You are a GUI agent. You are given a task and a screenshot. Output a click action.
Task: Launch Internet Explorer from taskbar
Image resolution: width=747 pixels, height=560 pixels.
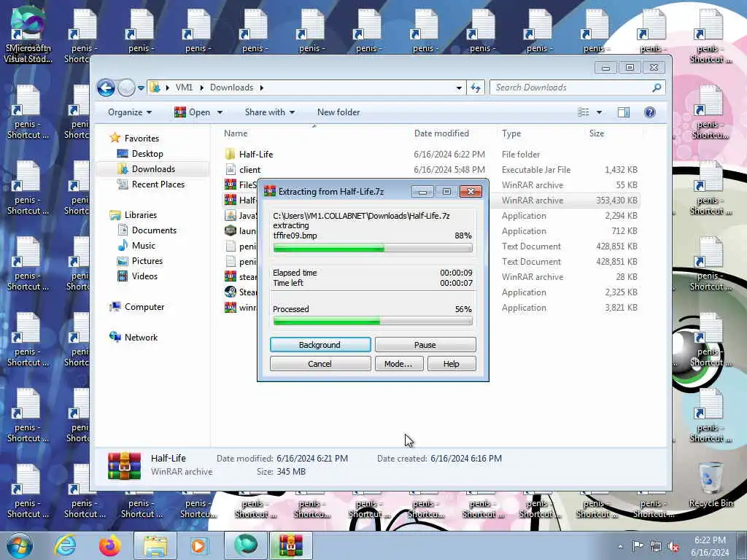[65, 545]
